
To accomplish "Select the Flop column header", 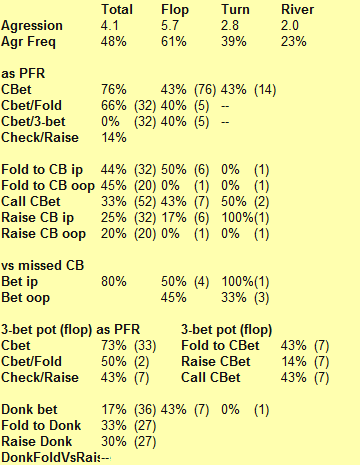I will [x=175, y=10].
